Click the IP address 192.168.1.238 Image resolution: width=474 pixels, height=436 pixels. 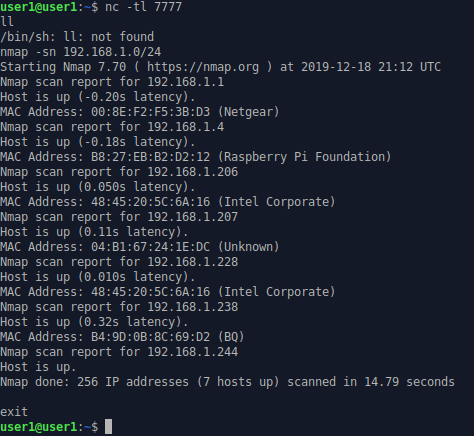point(193,307)
